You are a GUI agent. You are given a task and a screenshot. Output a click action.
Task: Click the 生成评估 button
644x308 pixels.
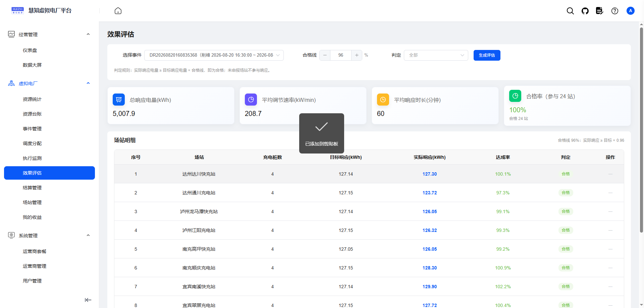coord(487,55)
